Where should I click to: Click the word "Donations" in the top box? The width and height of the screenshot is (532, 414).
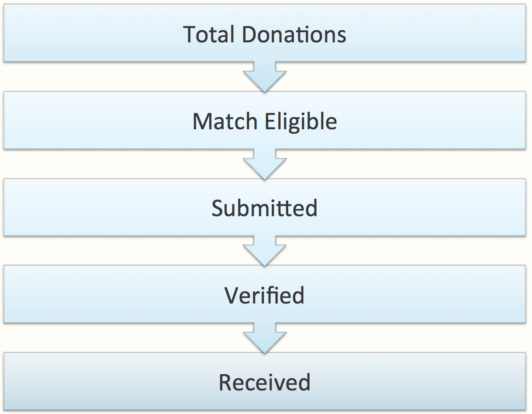click(x=294, y=34)
